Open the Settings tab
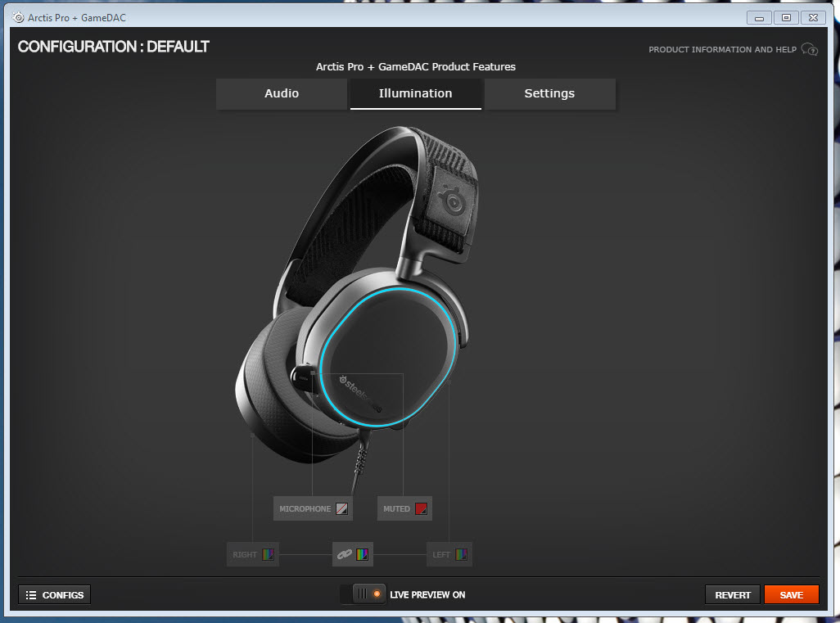 coord(549,94)
